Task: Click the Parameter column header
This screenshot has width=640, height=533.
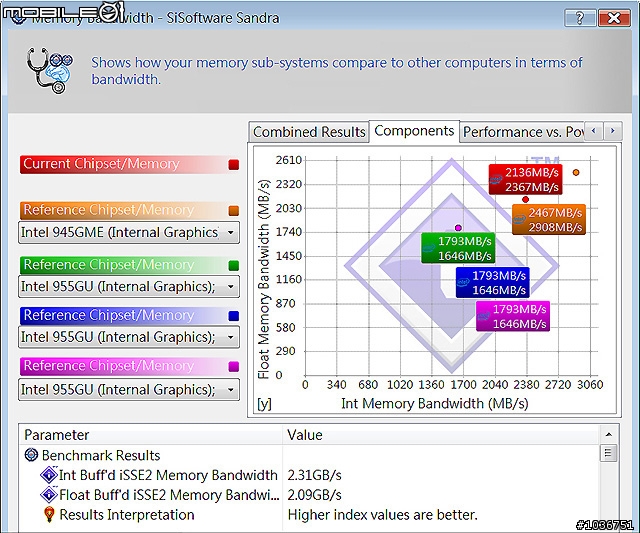Action: pyautogui.click(x=151, y=435)
